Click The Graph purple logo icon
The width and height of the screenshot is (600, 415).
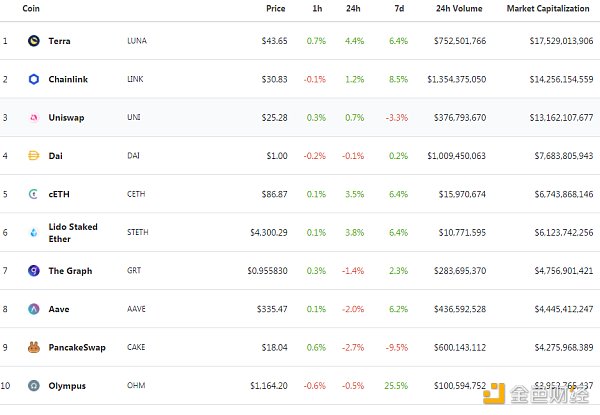tap(33, 270)
